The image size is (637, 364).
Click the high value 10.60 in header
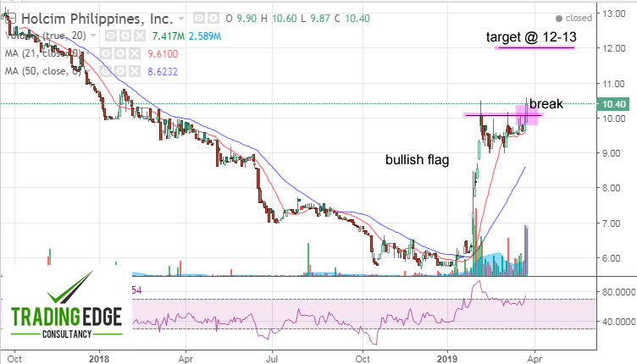(x=285, y=19)
